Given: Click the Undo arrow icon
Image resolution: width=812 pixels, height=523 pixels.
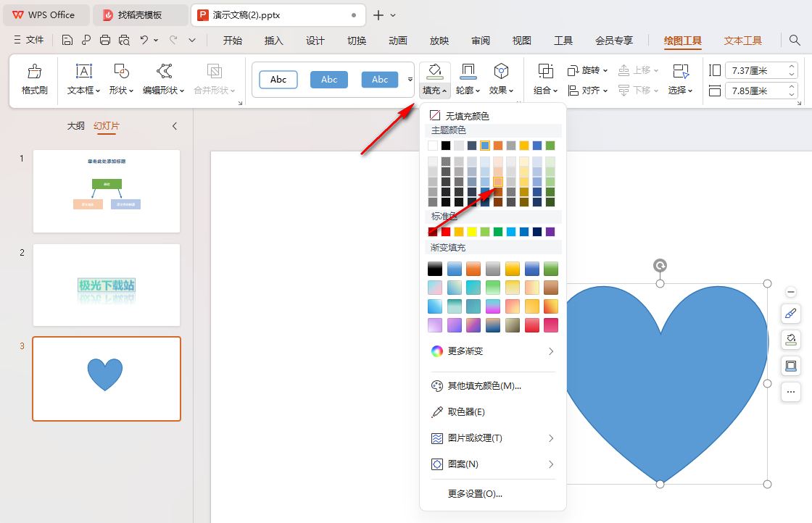Looking at the screenshot, I should 144,40.
